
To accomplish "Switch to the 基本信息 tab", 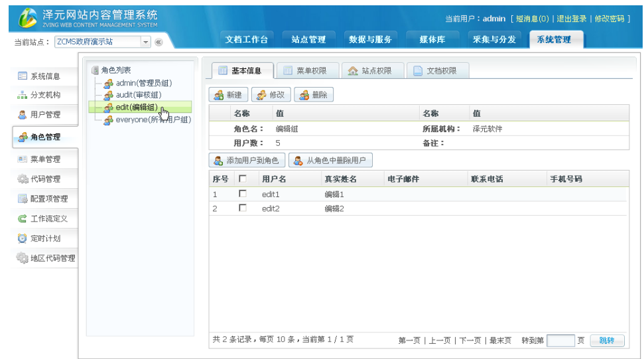I will coord(243,70).
